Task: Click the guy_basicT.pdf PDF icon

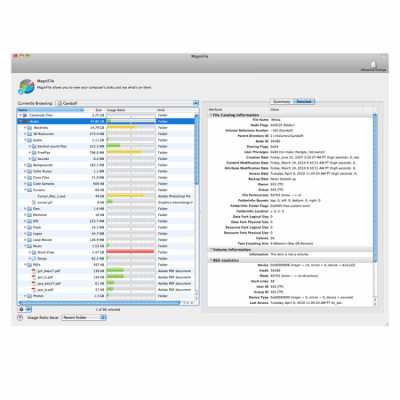Action: tap(34, 284)
